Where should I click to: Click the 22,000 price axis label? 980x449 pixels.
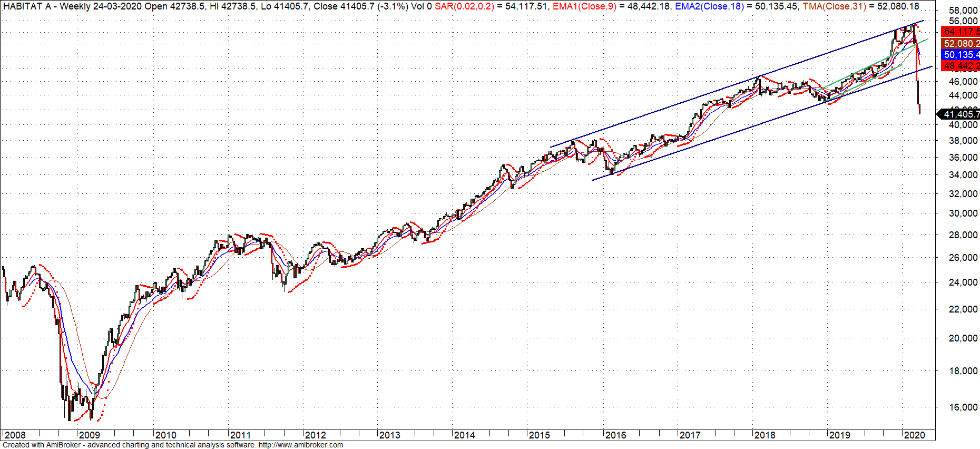(x=963, y=309)
